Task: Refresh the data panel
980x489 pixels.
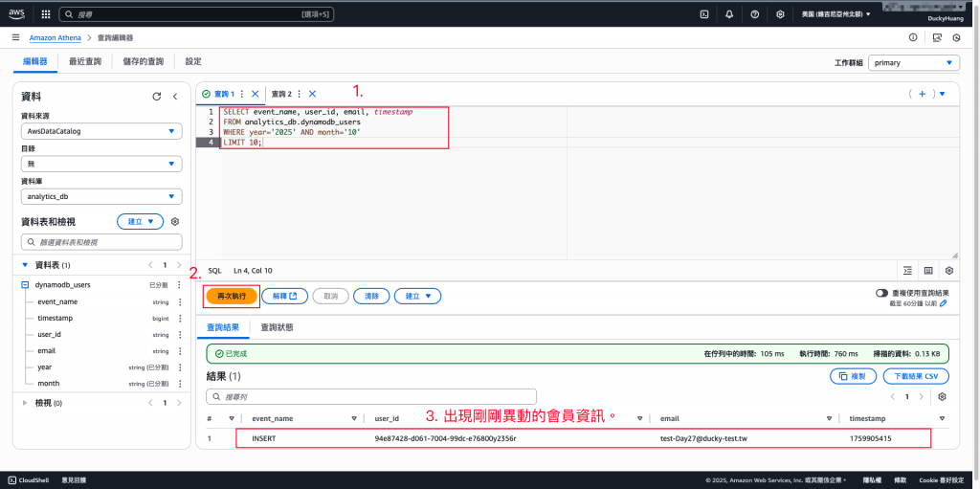Action: (157, 97)
